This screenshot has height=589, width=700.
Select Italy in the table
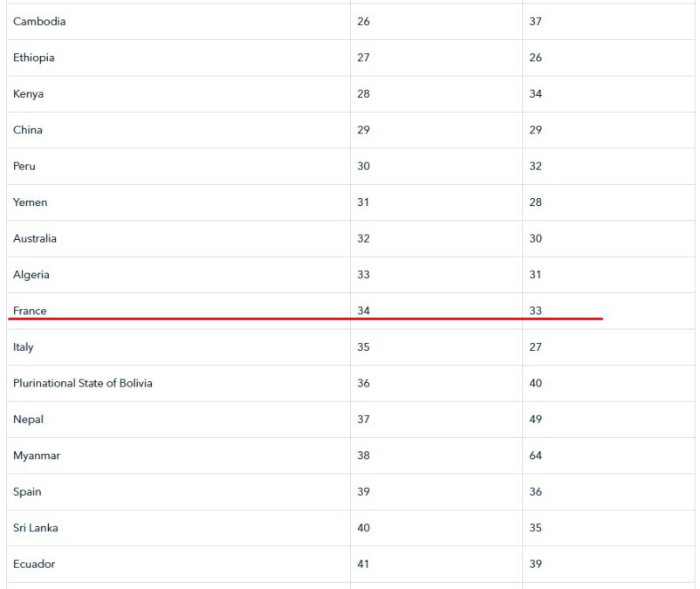click(24, 347)
